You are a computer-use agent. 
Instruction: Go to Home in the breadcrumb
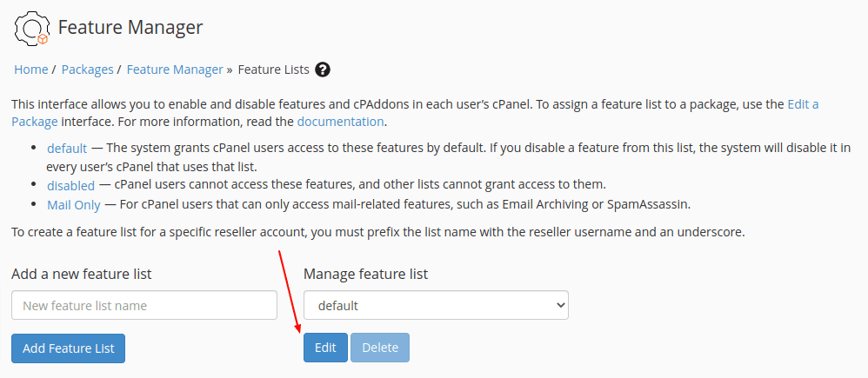[31, 70]
